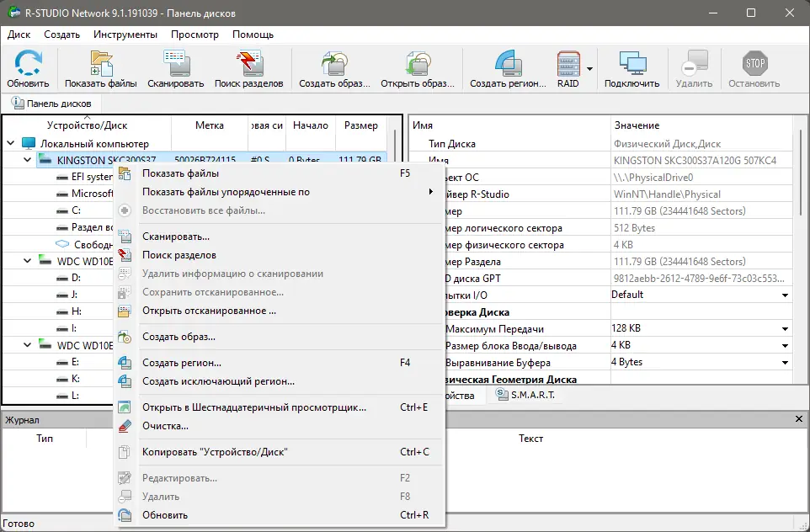Choose Открыть в Шестнадцатеричный просмотрщик
Viewport: 810px width, 532px height.
point(279,407)
